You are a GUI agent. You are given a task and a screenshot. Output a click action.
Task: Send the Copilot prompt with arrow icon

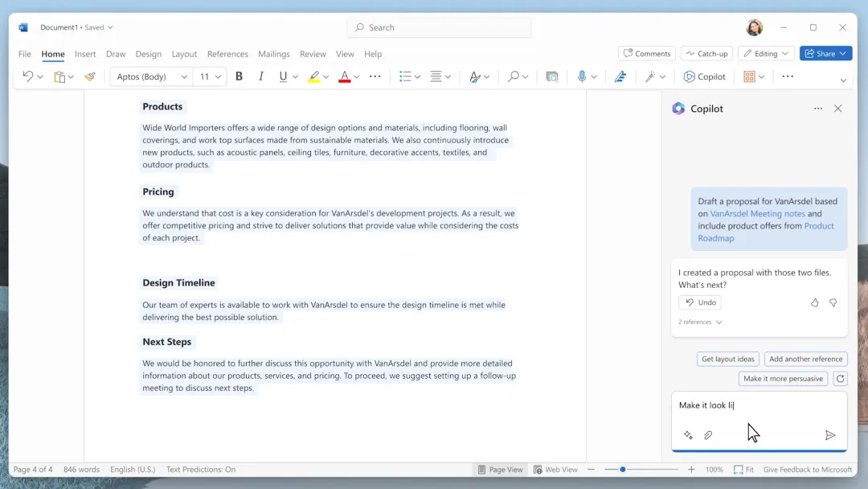830,435
